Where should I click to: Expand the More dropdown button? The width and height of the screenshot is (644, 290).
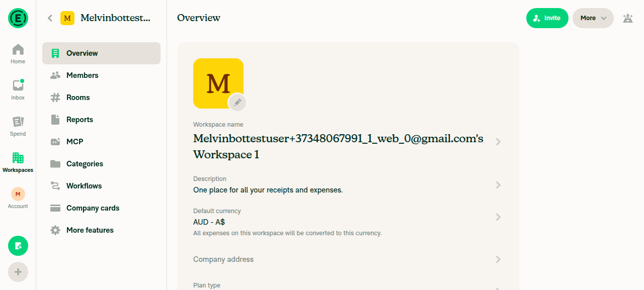tap(593, 18)
